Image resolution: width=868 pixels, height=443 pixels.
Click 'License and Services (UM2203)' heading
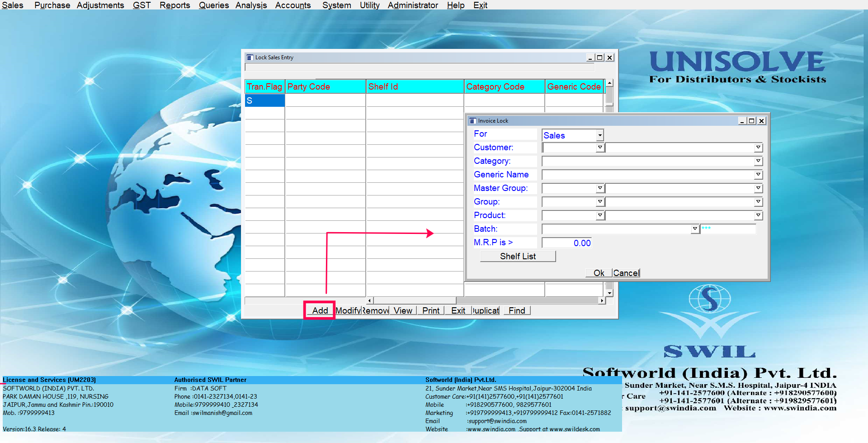pyautogui.click(x=49, y=380)
